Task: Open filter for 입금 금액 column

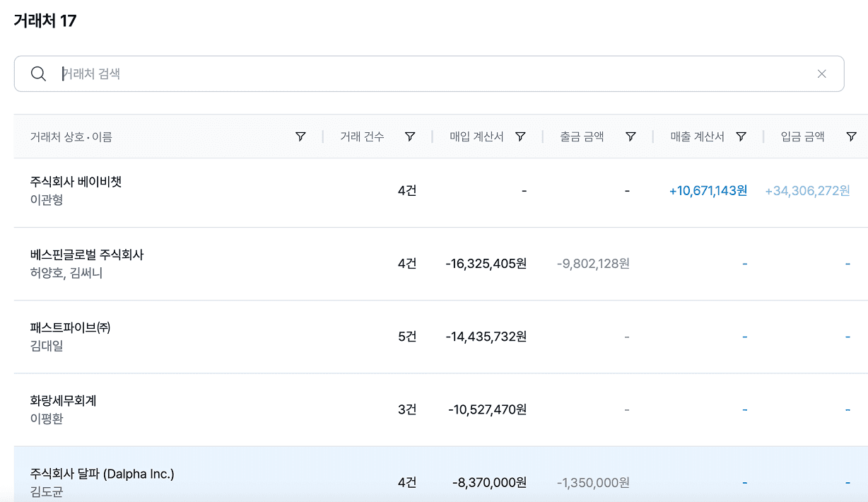Action: [x=851, y=136]
